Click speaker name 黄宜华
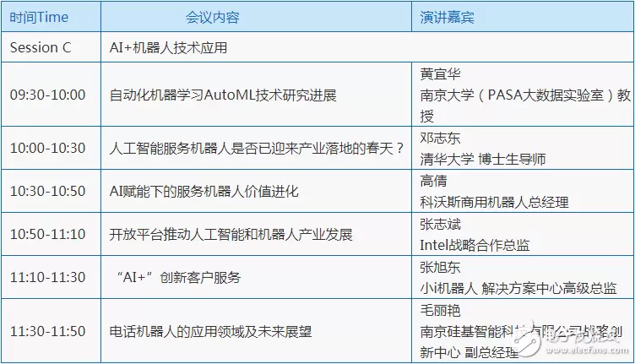The image size is (635, 364). click(x=441, y=74)
